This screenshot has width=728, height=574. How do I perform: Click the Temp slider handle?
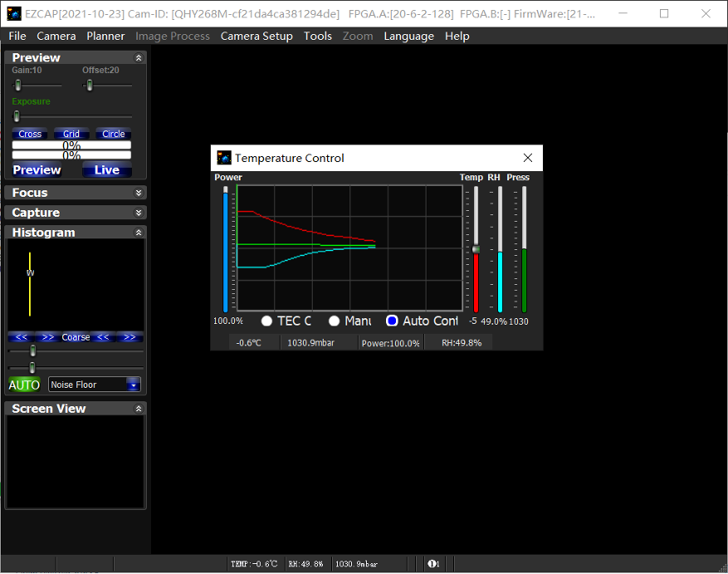point(476,249)
